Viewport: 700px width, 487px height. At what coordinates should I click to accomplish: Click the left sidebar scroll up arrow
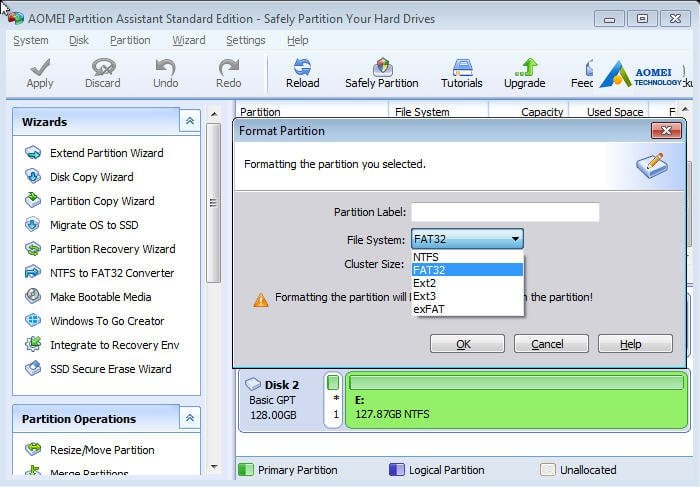(214, 114)
